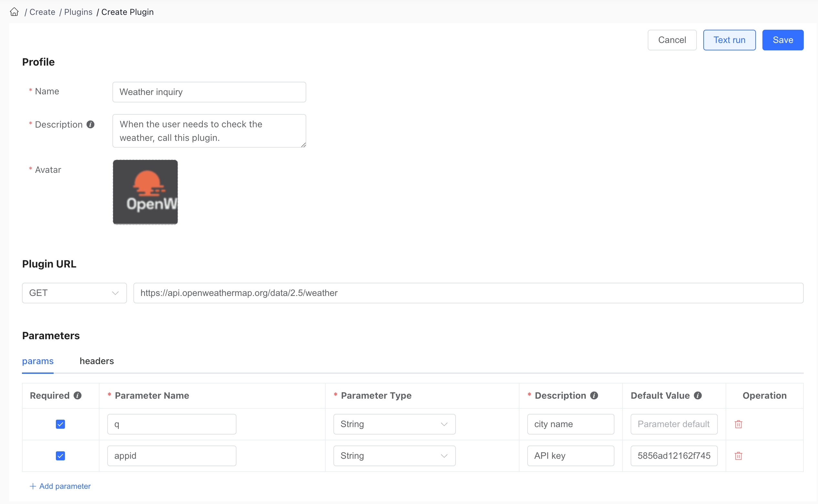
Task: Go to the home icon in breadcrumb
Action: (x=14, y=12)
